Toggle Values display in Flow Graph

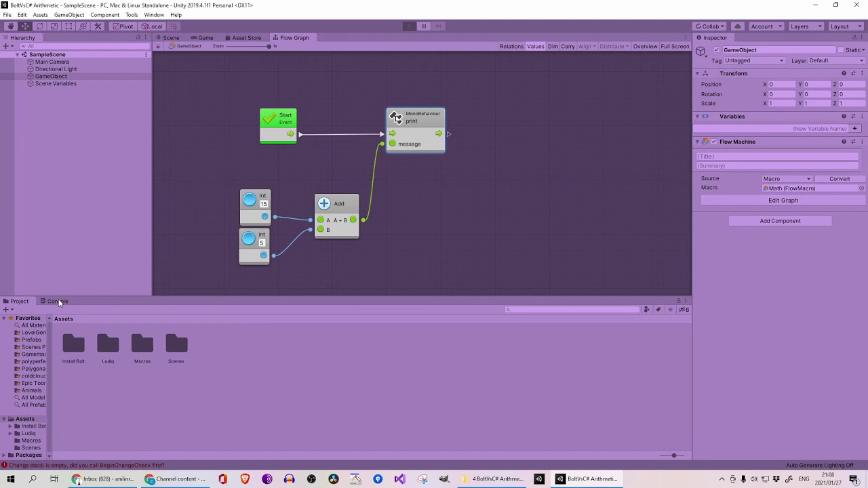[x=536, y=46]
